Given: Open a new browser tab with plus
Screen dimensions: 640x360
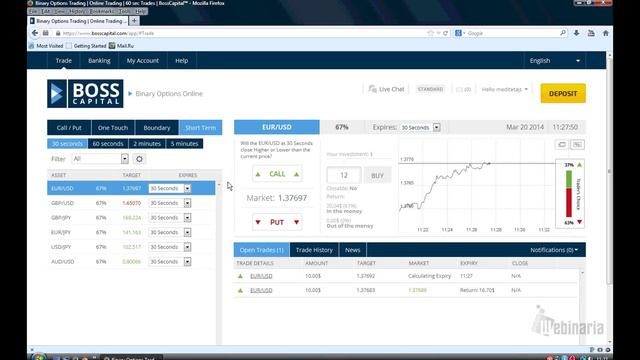Looking at the screenshot, I should coord(134,21).
